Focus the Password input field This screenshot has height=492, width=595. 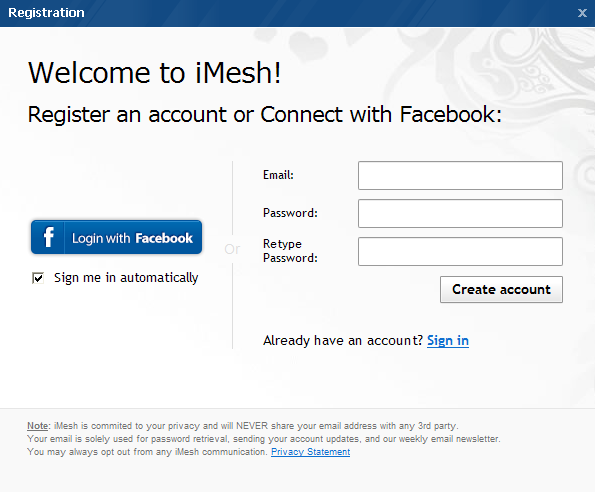click(x=460, y=214)
